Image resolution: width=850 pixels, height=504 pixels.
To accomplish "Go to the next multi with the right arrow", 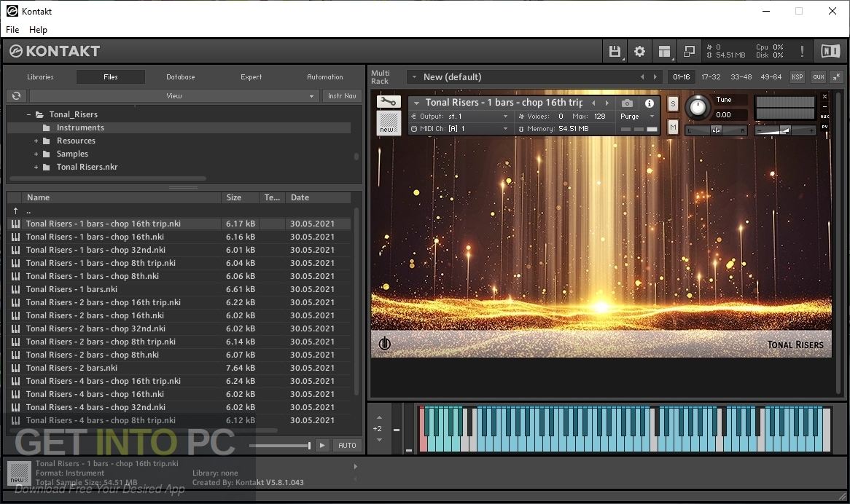I will tap(655, 77).
